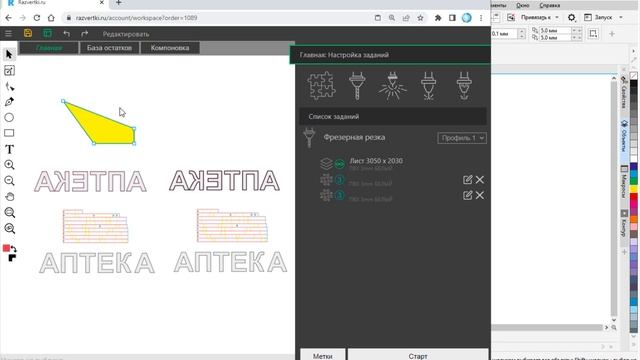Select the milling cutter tool icon
The height and width of the screenshot is (360, 640).
(357, 86)
